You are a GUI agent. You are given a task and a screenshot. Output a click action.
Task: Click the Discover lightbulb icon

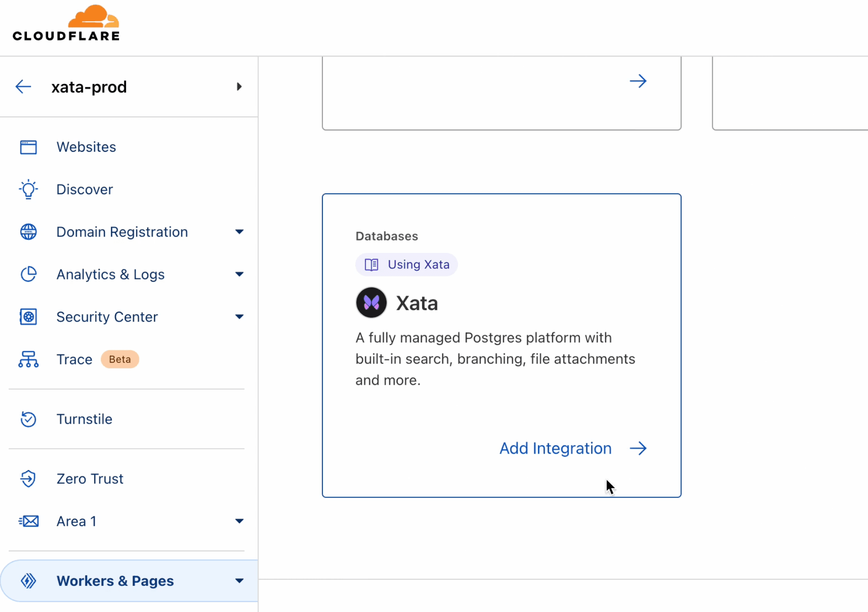click(x=28, y=189)
